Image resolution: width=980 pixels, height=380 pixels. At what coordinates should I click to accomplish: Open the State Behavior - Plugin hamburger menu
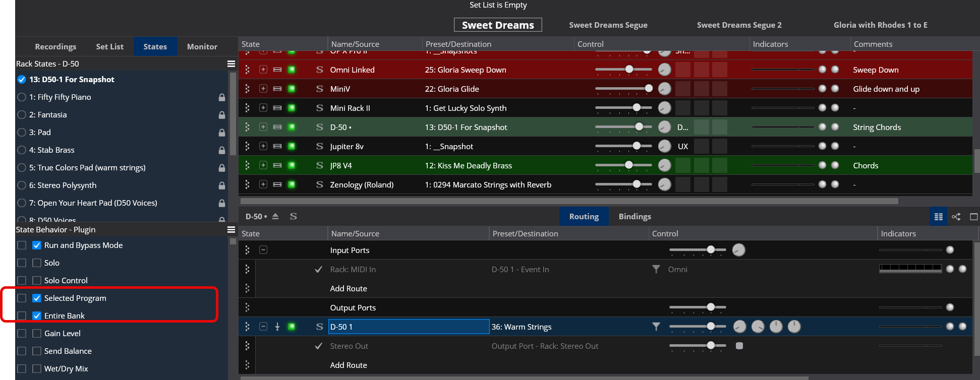pos(231,230)
